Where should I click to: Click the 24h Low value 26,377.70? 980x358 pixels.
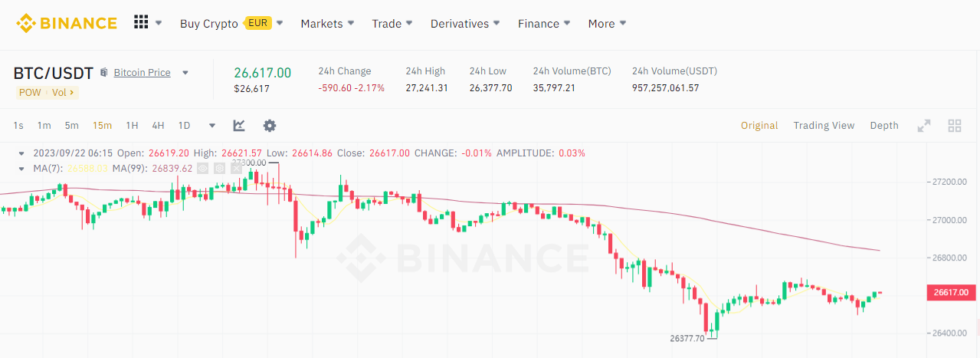tap(491, 88)
